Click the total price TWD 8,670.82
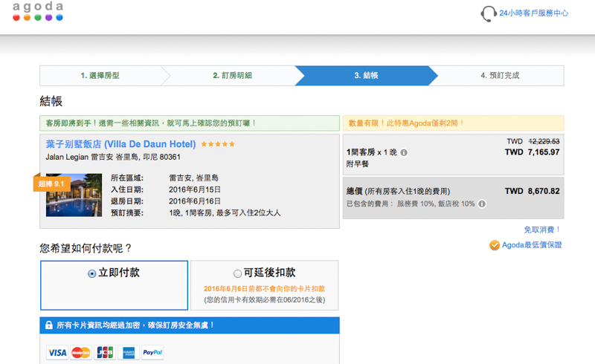The width and height of the screenshot is (595, 364). 532,191
